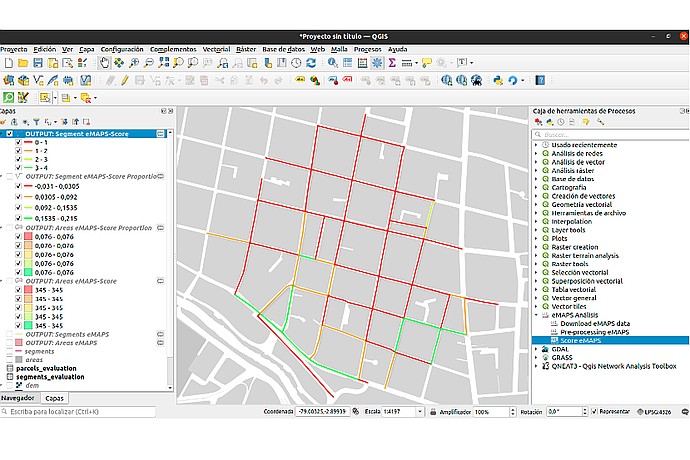This screenshot has width=690, height=460.
Task: Click the Help contents book icon
Action: pos(540,81)
